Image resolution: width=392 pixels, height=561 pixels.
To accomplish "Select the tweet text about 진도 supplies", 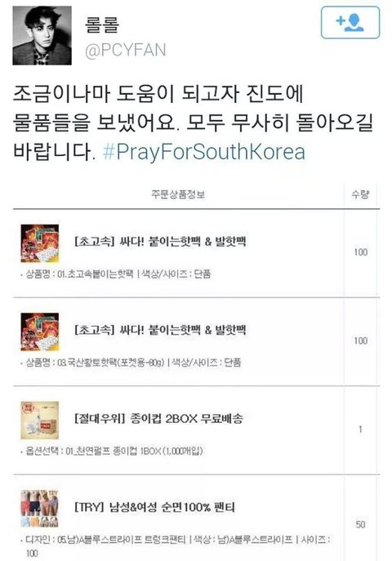I will pos(193,122).
